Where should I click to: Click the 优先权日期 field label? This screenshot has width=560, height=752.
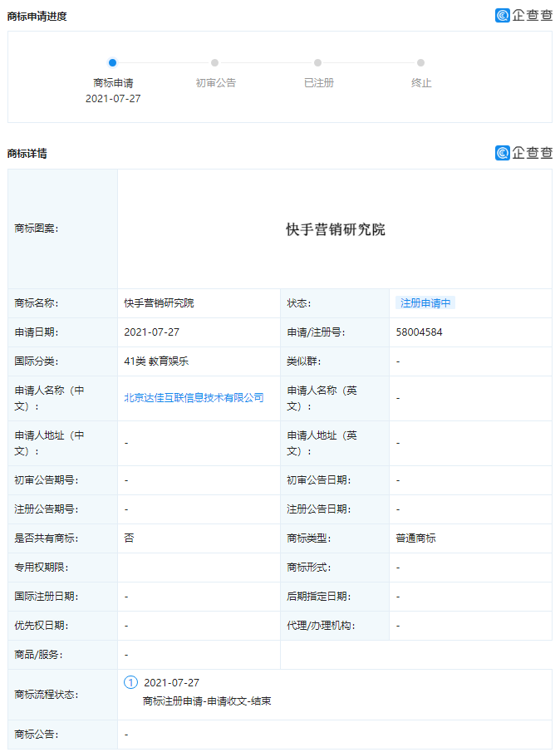click(42, 626)
